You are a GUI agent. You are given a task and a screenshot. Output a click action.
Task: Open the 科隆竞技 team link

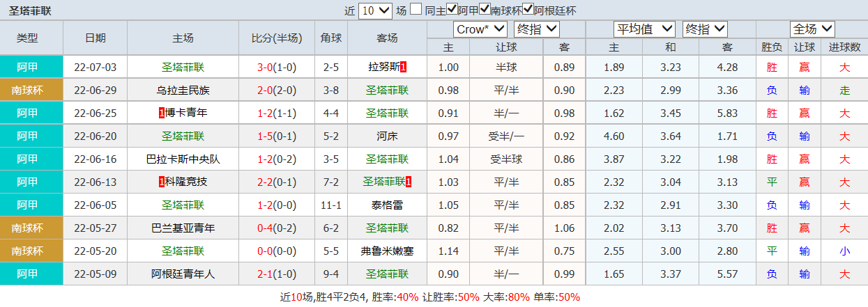pos(186,182)
